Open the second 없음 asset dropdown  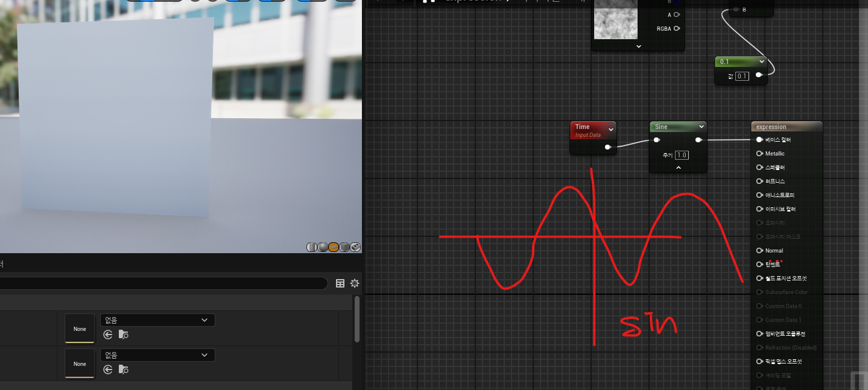[157, 355]
